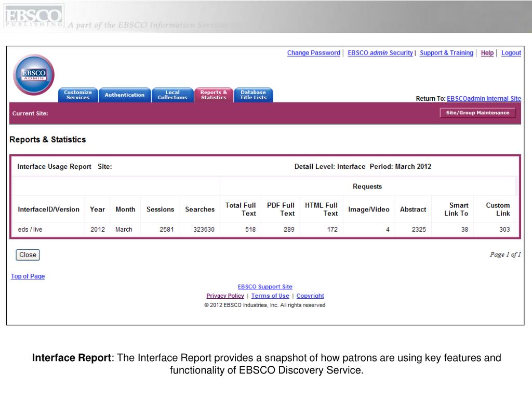
Task: Click the HTML Full Text column header
Action: pyautogui.click(x=321, y=209)
